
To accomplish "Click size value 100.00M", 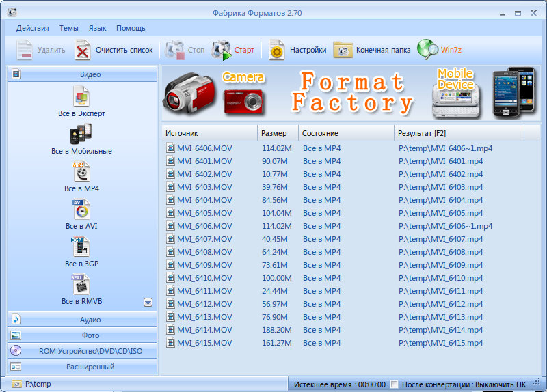I will pos(277,278).
